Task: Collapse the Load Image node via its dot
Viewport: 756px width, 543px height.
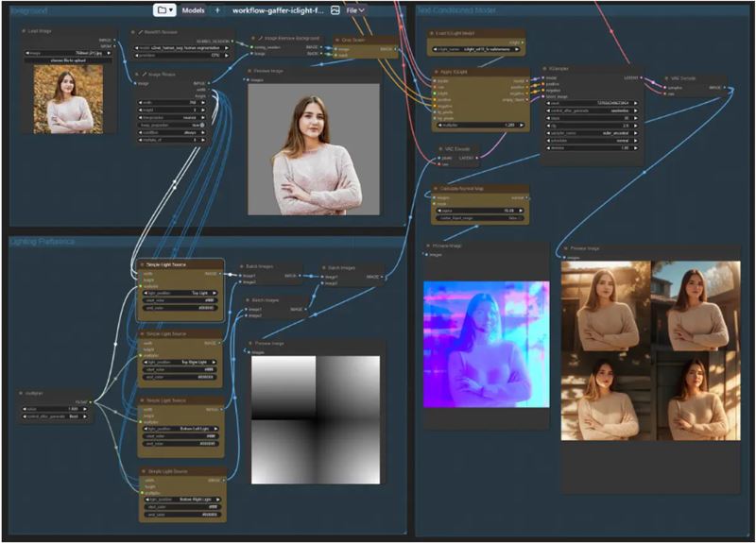Action: 24,31
